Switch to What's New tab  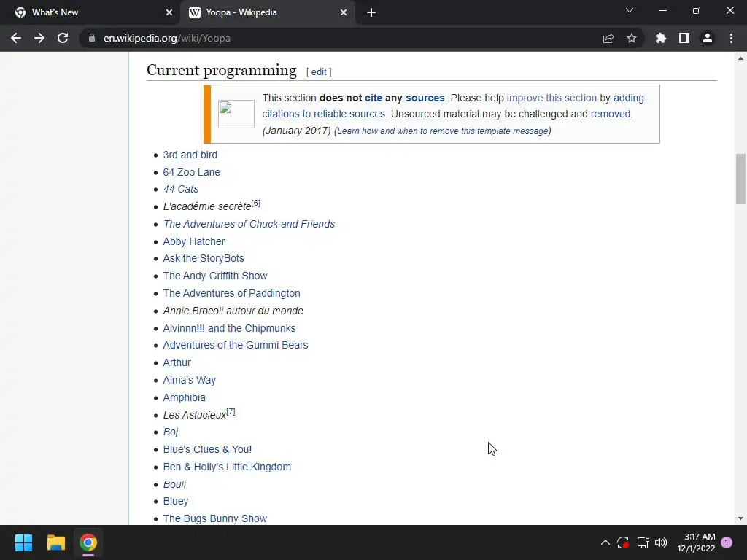pos(90,12)
